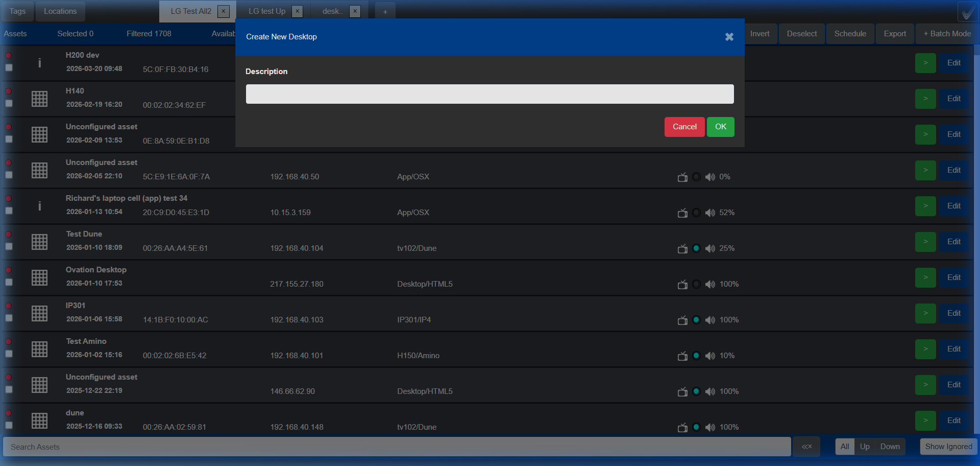Open the Schedule option
Image resolution: width=980 pixels, height=466 pixels.
click(850, 34)
